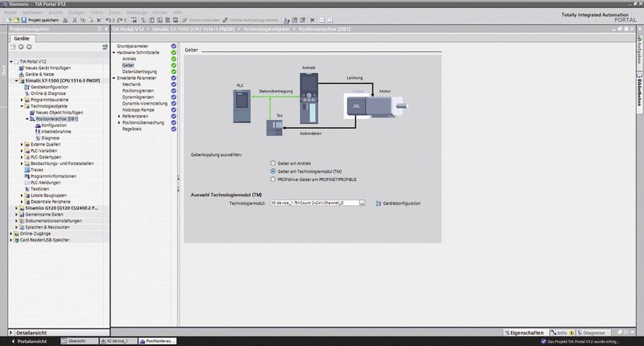Open PLC-Meldungen in project tree
The height and width of the screenshot is (346, 644).
(x=46, y=183)
